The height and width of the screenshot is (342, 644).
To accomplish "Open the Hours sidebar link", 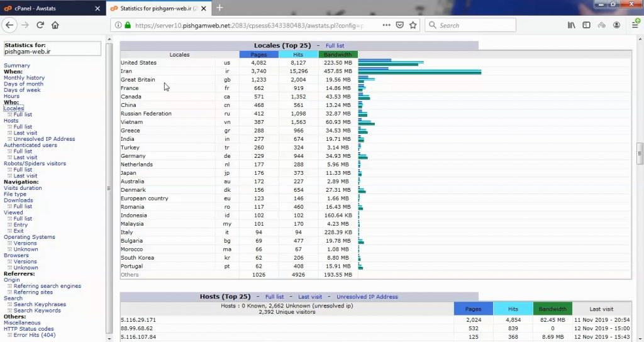I will [x=11, y=96].
